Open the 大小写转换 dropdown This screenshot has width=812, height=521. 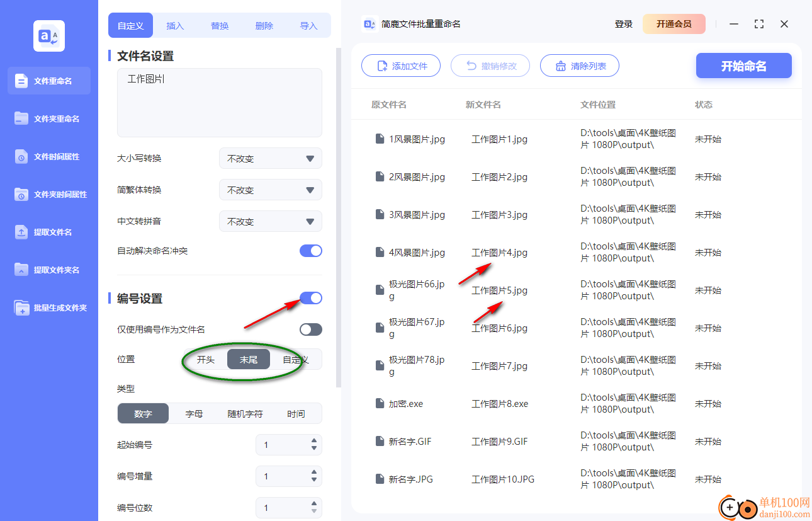(x=271, y=158)
